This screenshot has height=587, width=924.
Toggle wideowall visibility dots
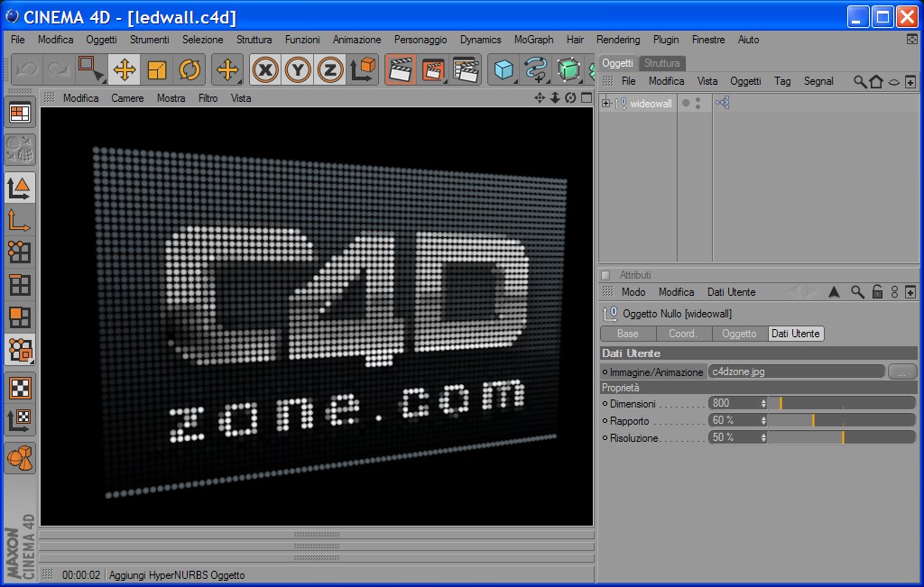point(698,103)
